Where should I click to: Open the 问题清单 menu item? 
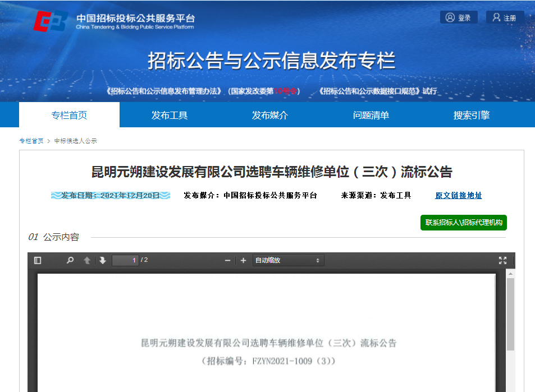[369, 114]
